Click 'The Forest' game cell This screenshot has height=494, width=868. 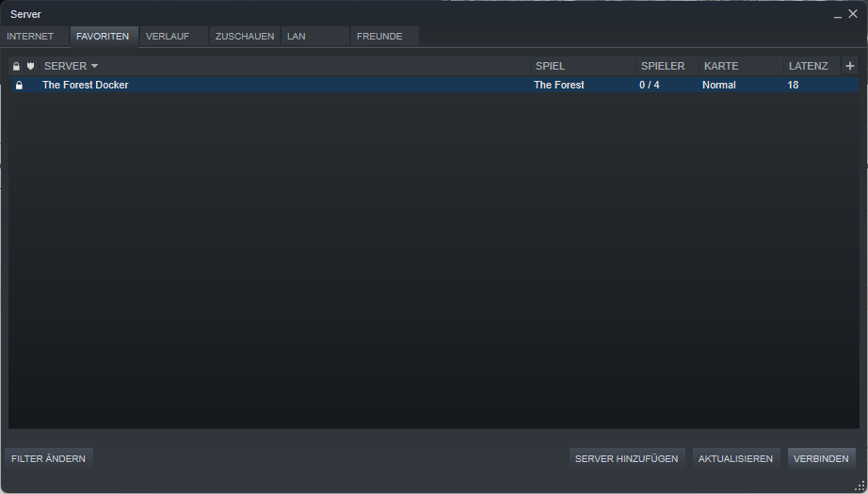[x=559, y=86]
